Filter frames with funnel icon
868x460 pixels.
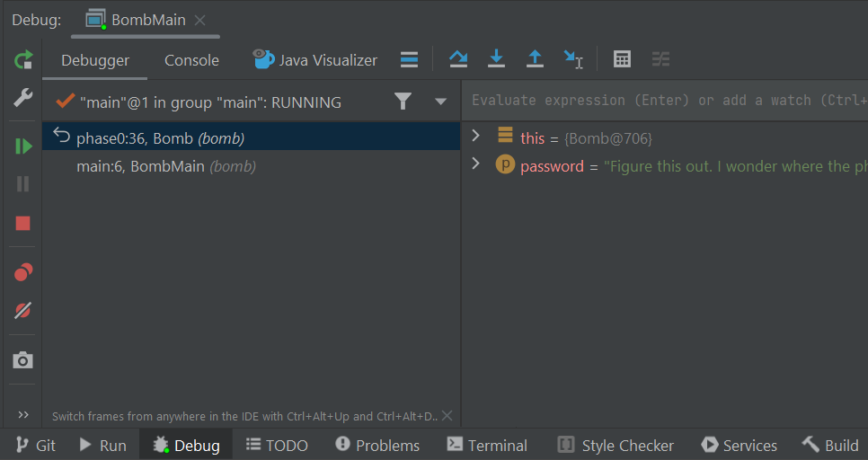403,102
